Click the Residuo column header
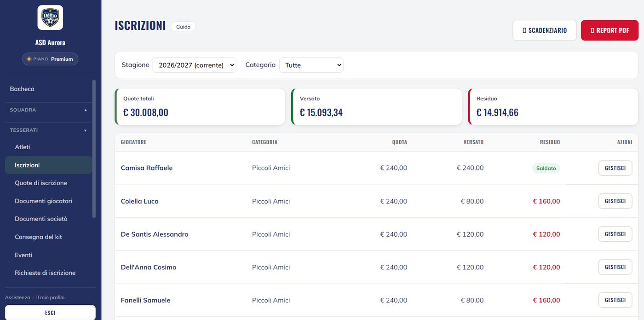This screenshot has height=320, width=644. click(550, 142)
